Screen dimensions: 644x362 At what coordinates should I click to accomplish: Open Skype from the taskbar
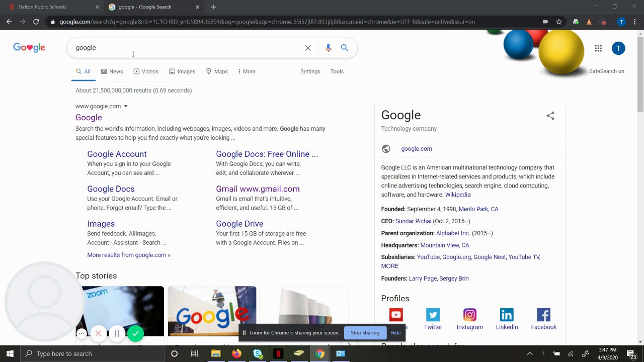[258, 353]
